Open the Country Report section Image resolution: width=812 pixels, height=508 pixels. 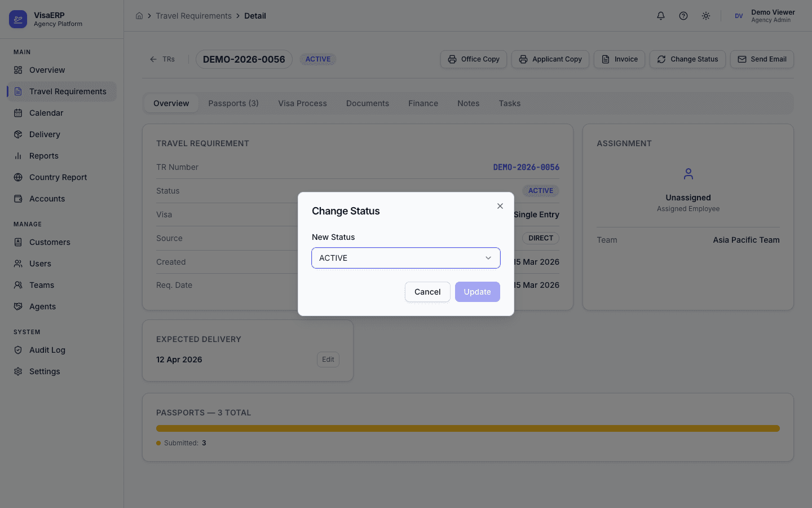coord(58,177)
